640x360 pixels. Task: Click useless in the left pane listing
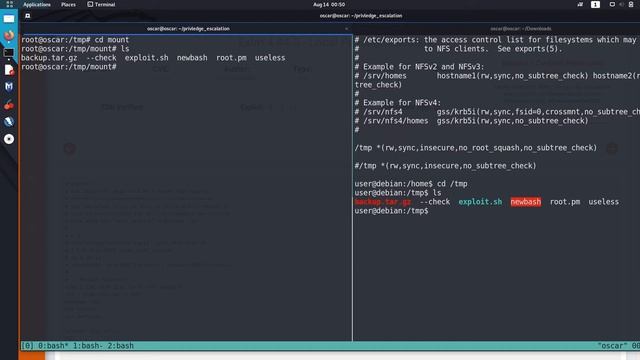tap(270, 58)
